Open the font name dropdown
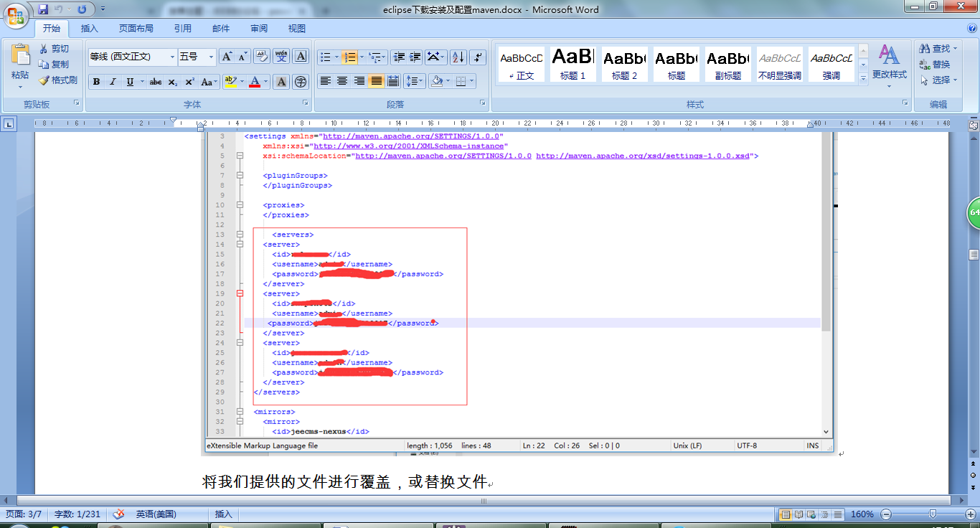This screenshot has height=528, width=980. [x=172, y=57]
